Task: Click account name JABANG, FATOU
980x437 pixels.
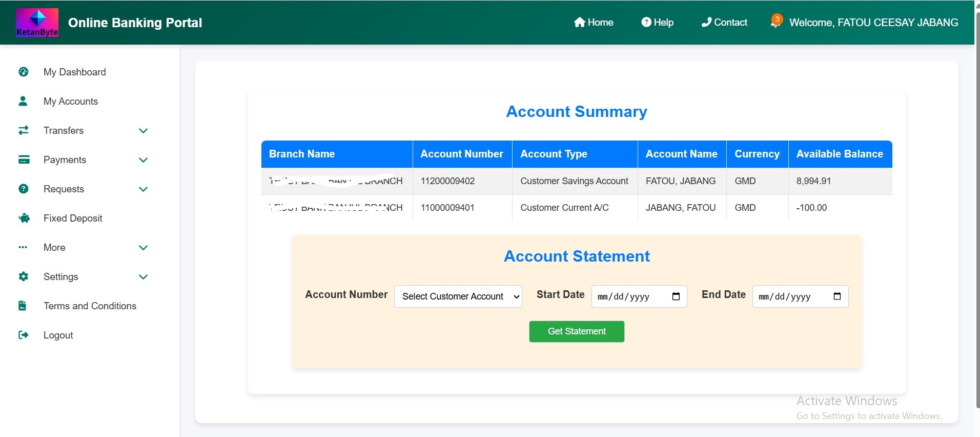Action: click(681, 208)
